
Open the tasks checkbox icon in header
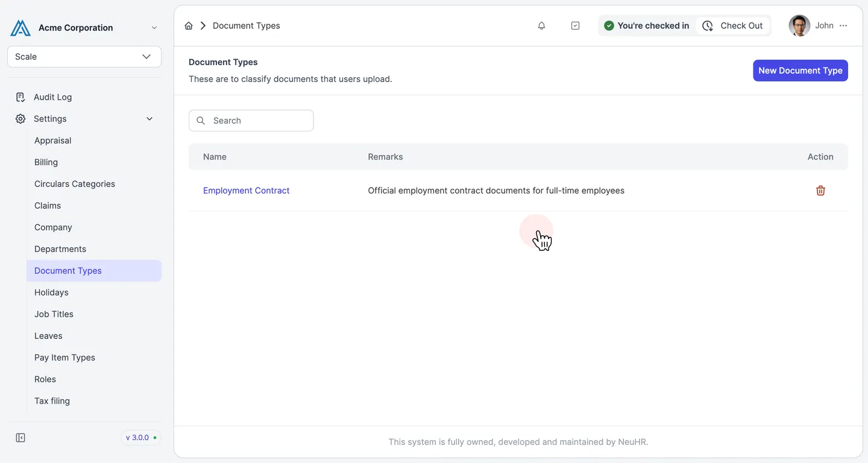coord(575,26)
